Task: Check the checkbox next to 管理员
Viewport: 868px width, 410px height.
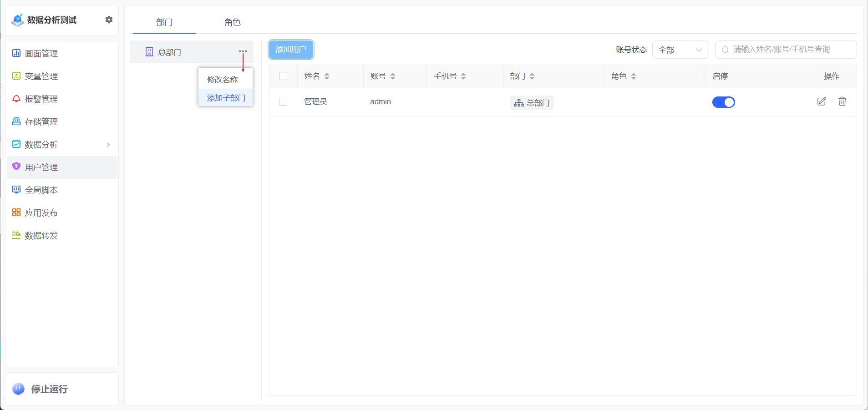Action: (283, 101)
